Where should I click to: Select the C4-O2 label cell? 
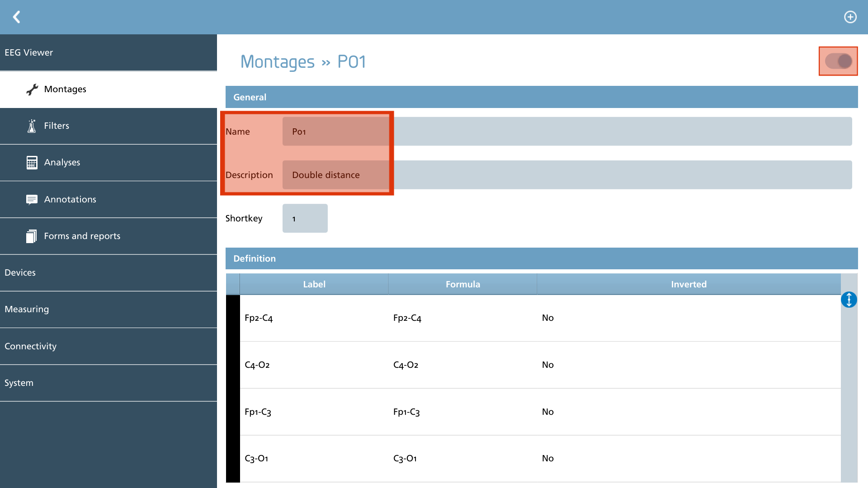coord(314,365)
